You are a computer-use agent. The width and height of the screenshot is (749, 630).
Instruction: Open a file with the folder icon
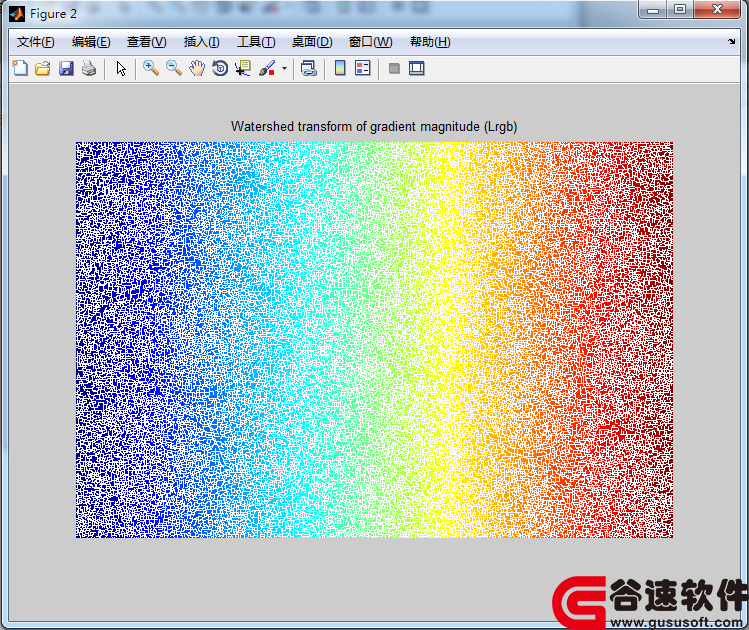[x=43, y=68]
